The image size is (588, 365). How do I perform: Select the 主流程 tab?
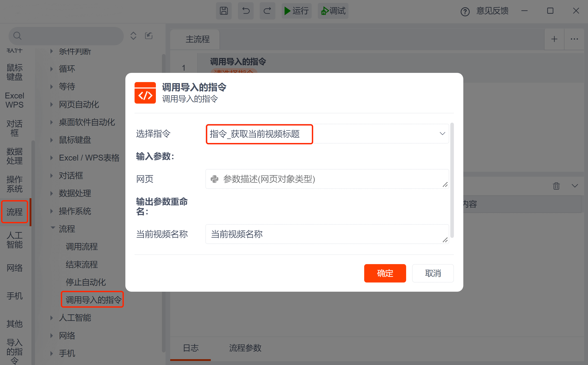click(197, 39)
